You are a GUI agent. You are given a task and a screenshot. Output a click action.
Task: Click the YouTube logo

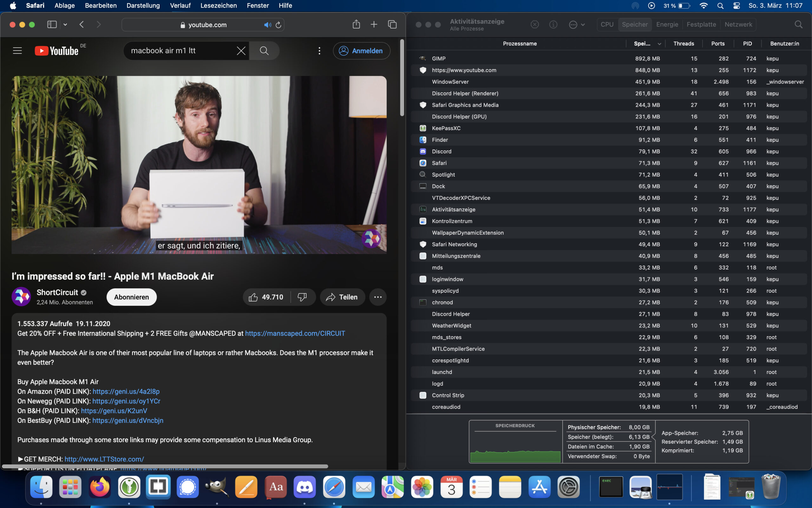(56, 51)
